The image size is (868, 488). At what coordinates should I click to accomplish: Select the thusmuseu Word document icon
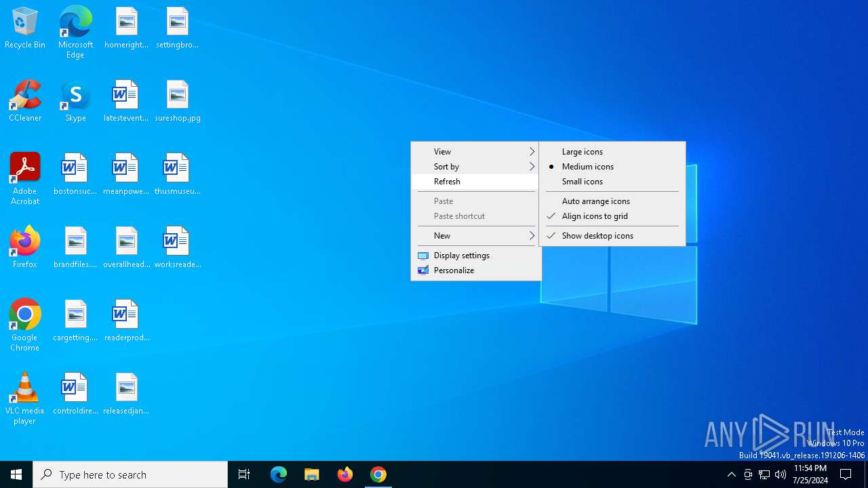pos(177,175)
